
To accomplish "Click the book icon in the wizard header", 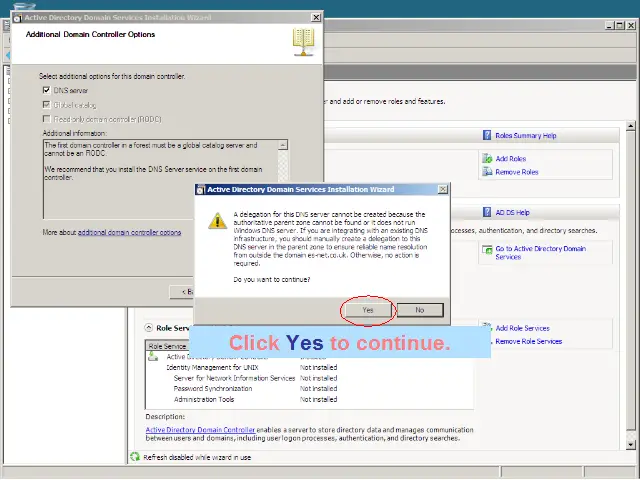I will point(303,42).
